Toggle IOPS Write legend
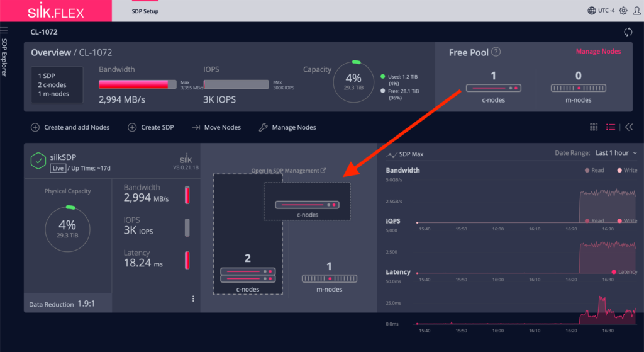The width and height of the screenshot is (644, 352). (627, 221)
